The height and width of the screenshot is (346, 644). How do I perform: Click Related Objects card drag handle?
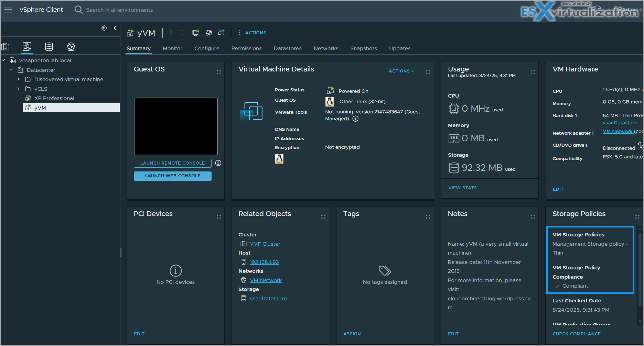[x=323, y=217]
